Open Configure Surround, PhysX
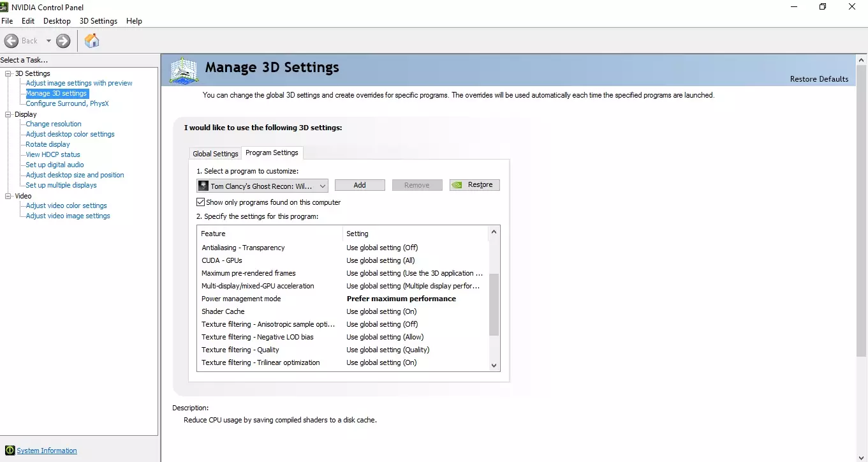The image size is (868, 462). [x=67, y=103]
